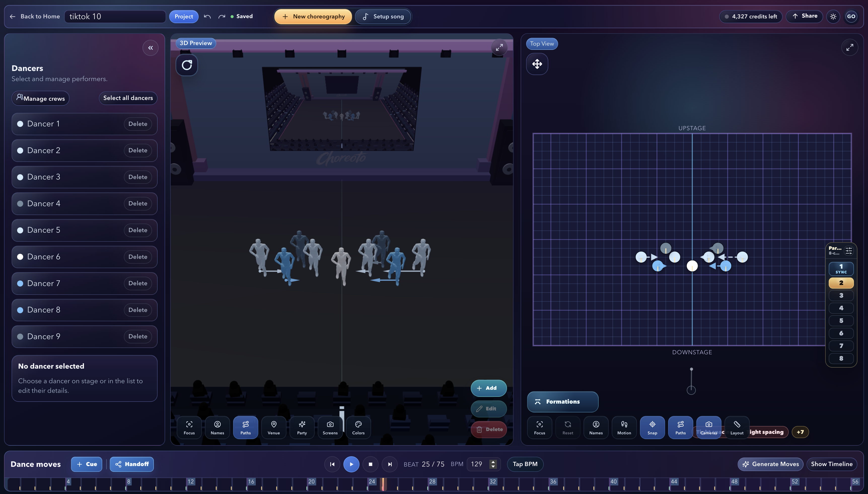Toggle Motion in the Top View toolbar
This screenshot has width=868, height=494.
624,427
